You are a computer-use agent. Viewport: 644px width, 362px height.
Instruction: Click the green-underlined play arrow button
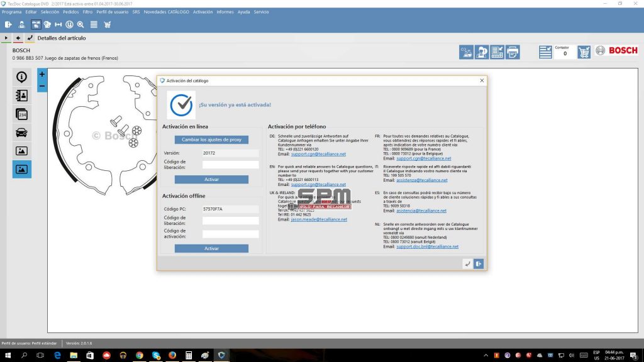(6, 38)
